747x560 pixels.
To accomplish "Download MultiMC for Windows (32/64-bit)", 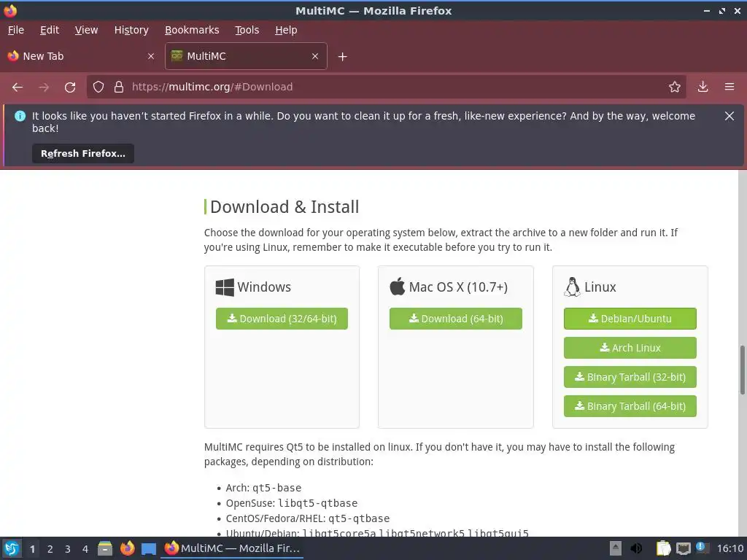I will [282, 319].
